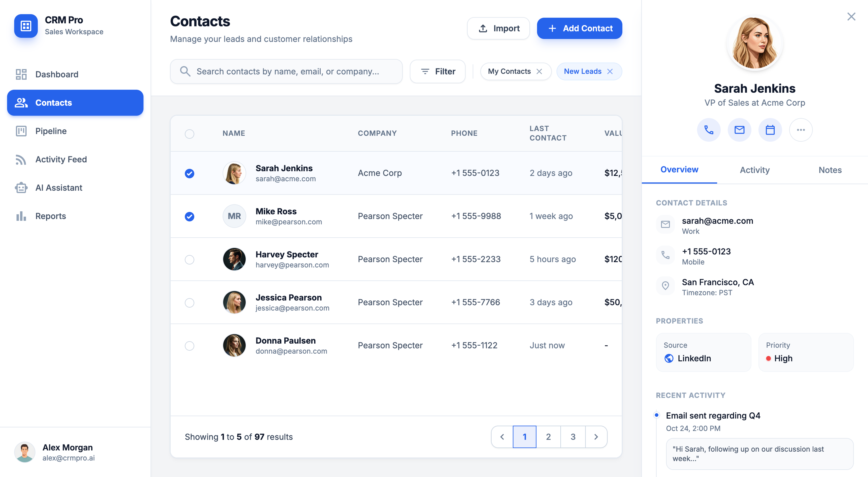Select the Harvey Specter row checkbox

[x=189, y=259]
